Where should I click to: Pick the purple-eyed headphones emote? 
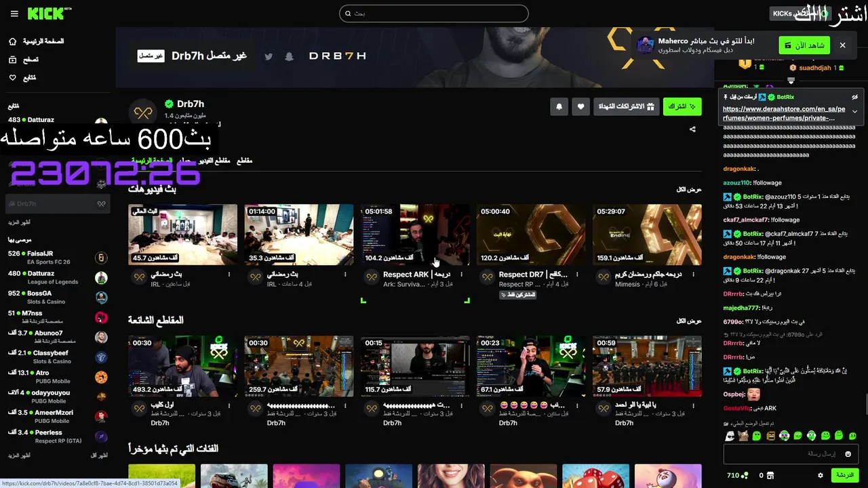click(785, 436)
